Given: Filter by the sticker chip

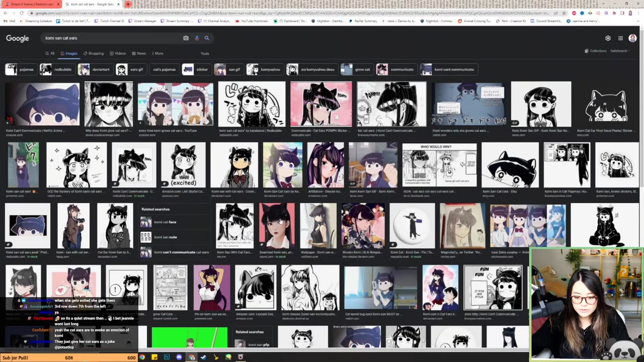Looking at the screenshot, I should (x=196, y=69).
